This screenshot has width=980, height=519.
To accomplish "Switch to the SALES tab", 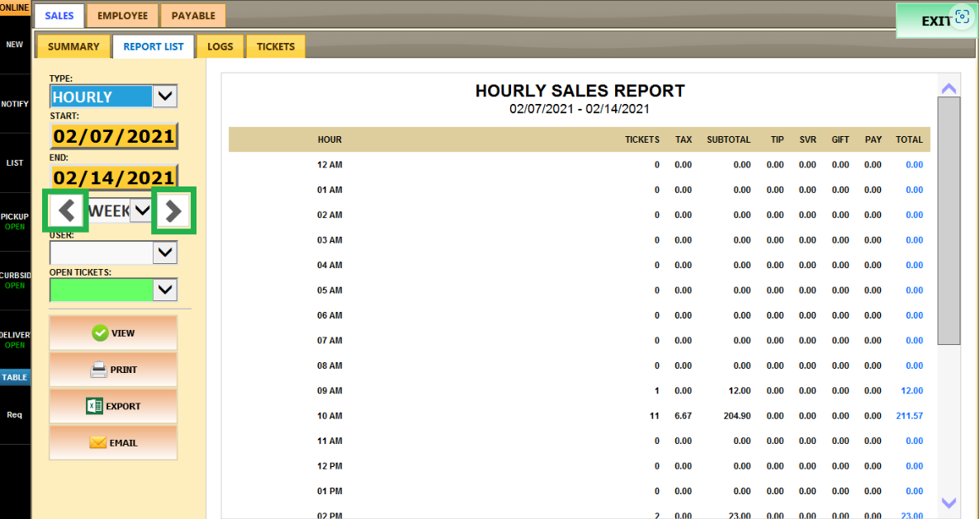I will tap(59, 16).
